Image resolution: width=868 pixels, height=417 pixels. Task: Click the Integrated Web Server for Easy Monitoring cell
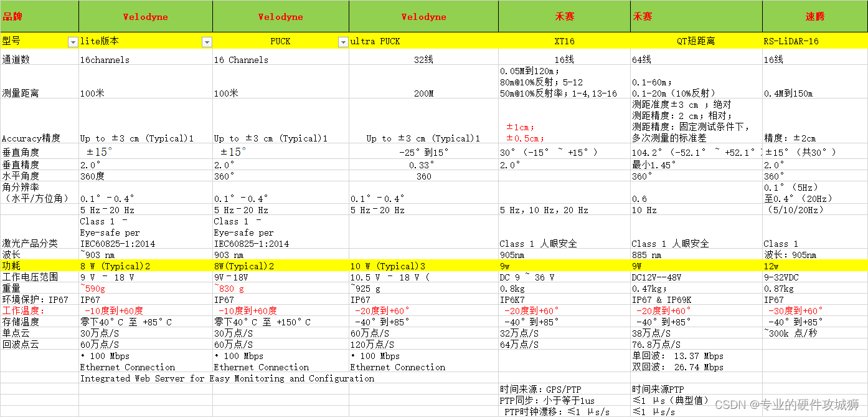[227, 378]
